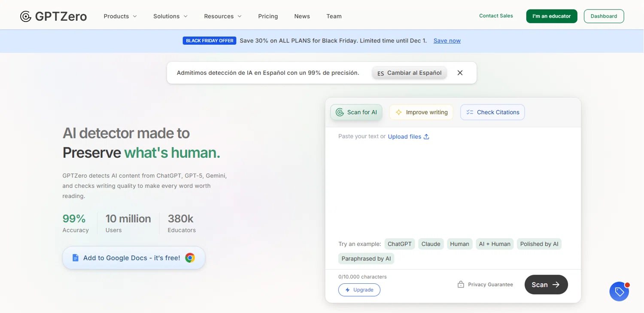
Task: Switch language with Cambiar al Español
Action: click(410, 73)
